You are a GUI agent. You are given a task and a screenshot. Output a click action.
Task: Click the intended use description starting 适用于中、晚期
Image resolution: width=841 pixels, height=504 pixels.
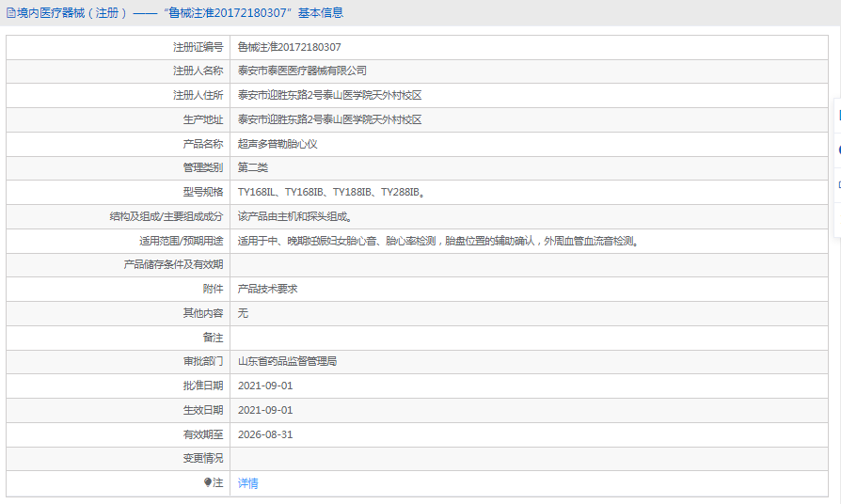click(438, 241)
